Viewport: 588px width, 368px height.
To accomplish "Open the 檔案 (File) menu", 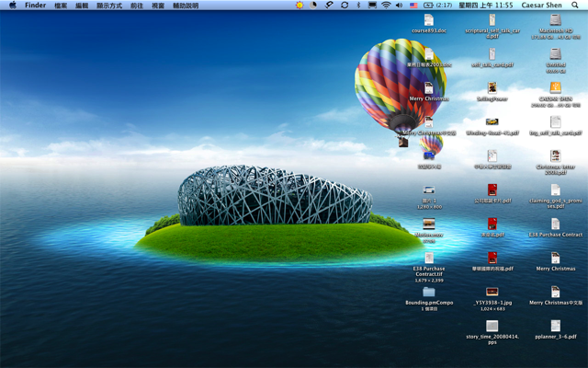I will click(61, 5).
